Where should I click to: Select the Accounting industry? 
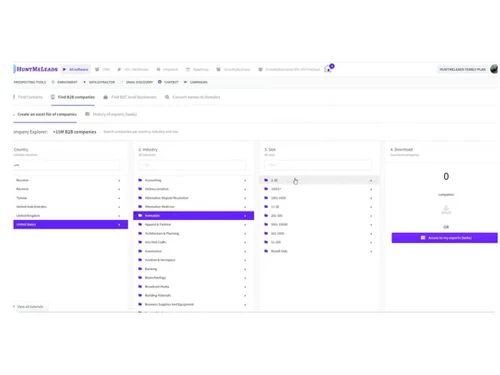click(193, 180)
